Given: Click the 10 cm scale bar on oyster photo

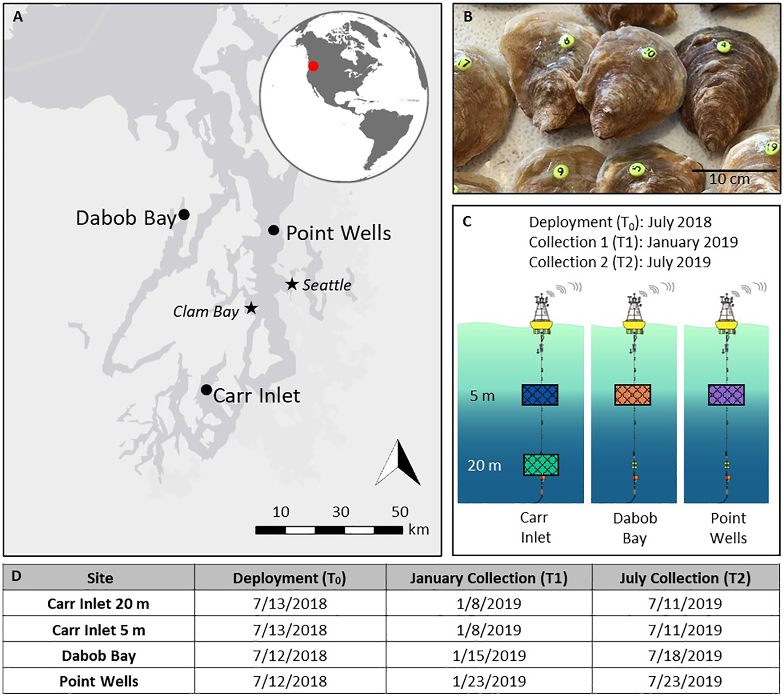Looking at the screenshot, I should point(734,171).
